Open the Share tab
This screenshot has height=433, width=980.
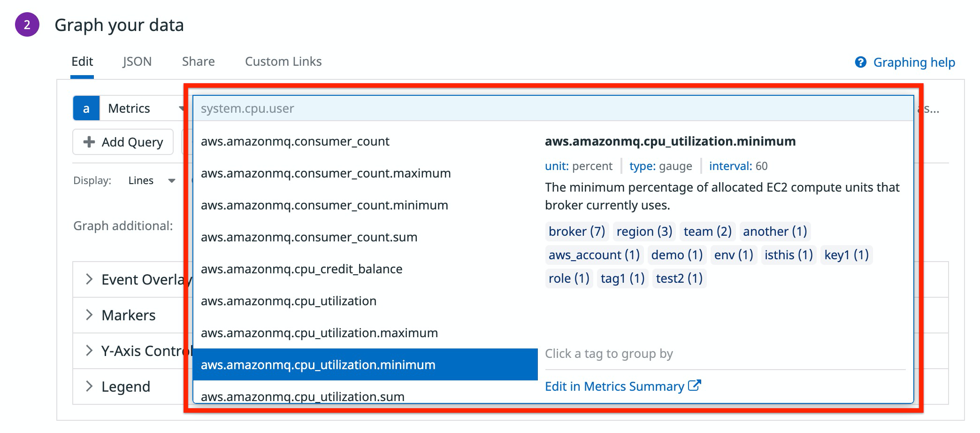[199, 62]
